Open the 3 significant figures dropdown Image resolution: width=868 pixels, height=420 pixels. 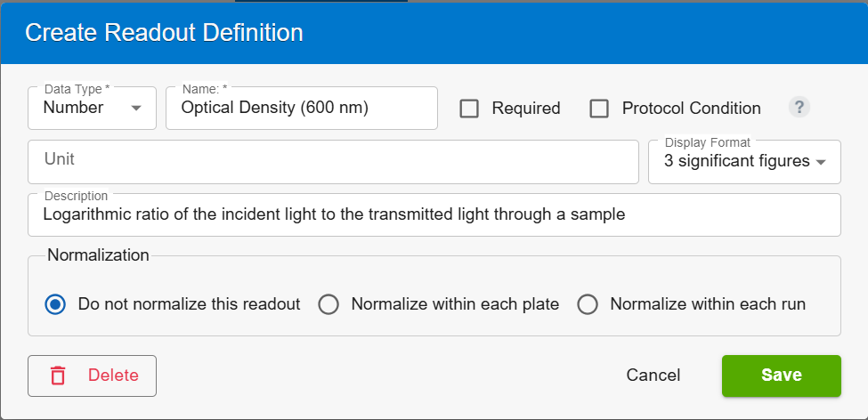coord(744,162)
